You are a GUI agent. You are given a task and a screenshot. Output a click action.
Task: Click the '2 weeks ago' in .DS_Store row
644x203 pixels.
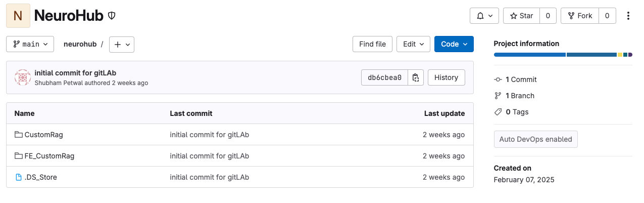[x=444, y=177]
